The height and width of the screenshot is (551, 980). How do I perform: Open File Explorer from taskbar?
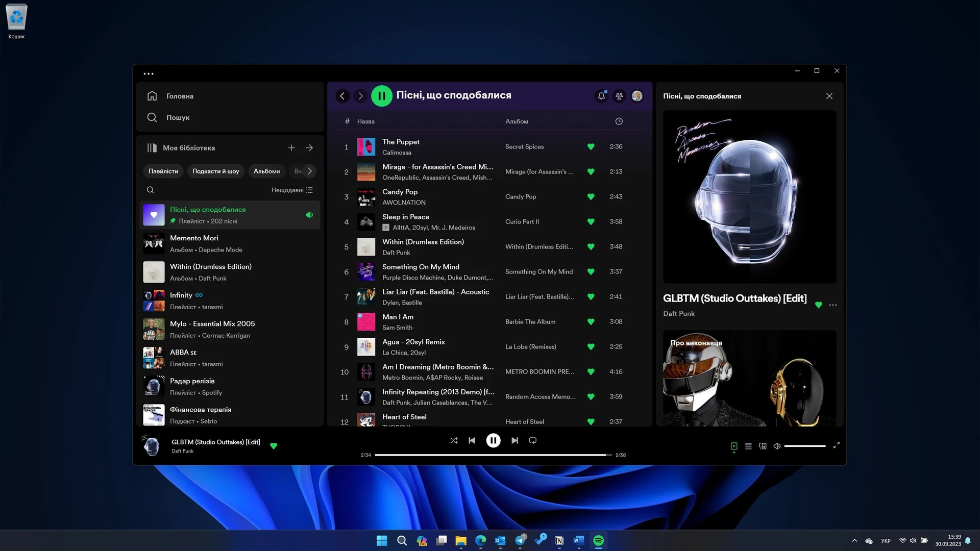pyautogui.click(x=461, y=541)
